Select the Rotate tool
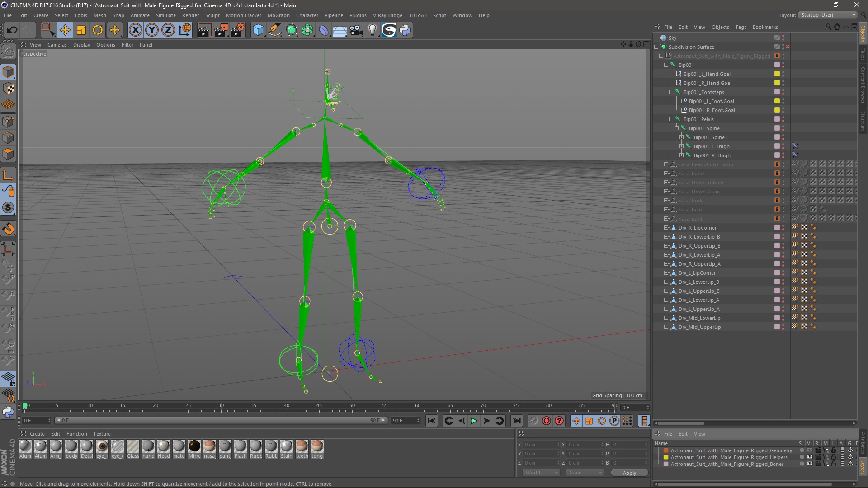Image resolution: width=868 pixels, height=488 pixels. (x=98, y=30)
